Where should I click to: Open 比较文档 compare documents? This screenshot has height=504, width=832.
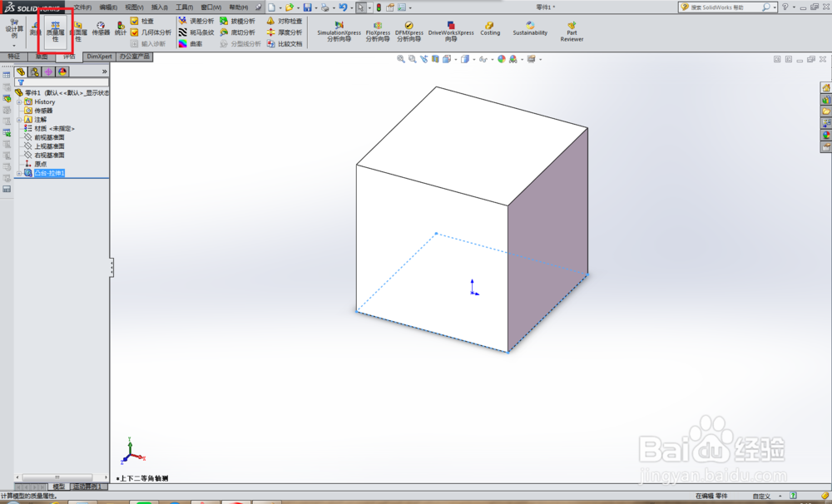point(285,44)
